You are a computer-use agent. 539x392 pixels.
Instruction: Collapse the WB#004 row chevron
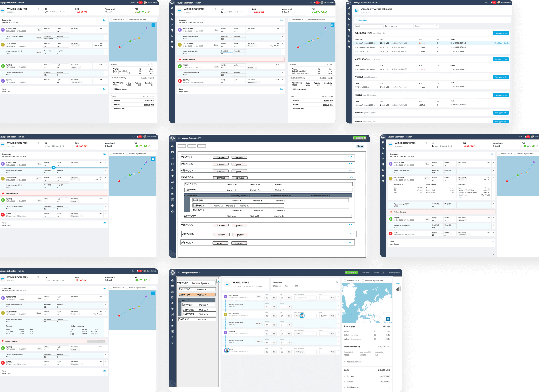[x=351, y=177]
